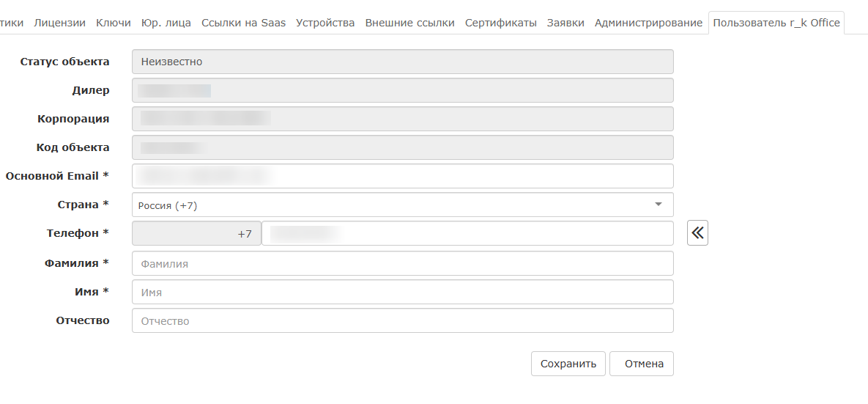
Task: Open the Устройства tab
Action: 325,23
